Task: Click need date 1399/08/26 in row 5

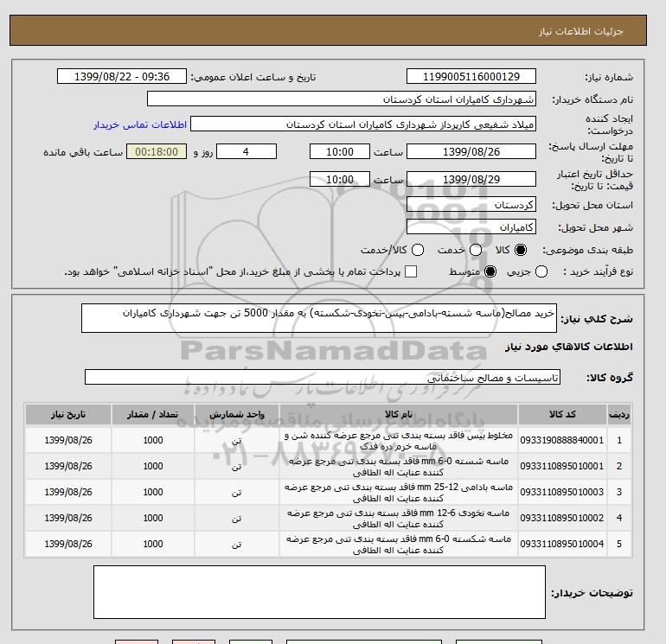Action: click(x=68, y=544)
